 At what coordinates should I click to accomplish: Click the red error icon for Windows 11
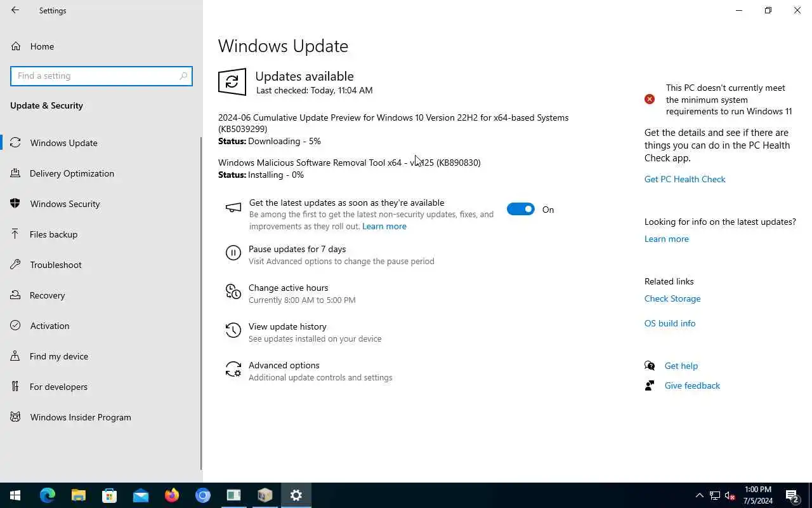click(x=650, y=99)
